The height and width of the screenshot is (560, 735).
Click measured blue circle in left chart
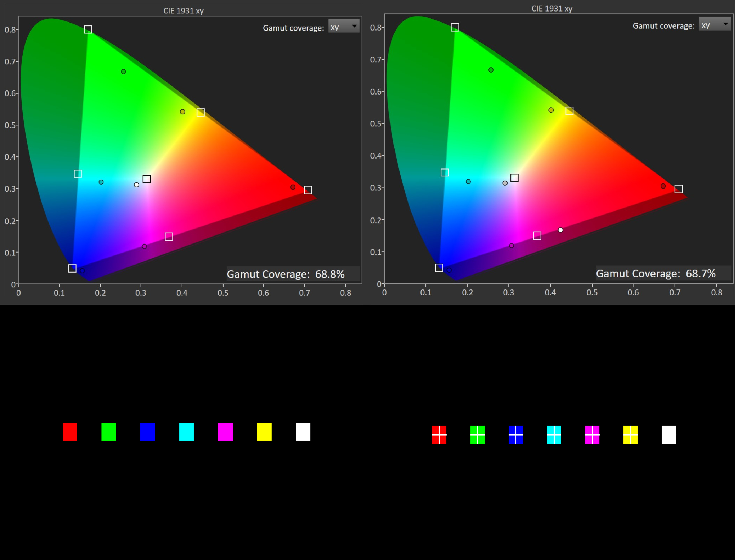(83, 271)
